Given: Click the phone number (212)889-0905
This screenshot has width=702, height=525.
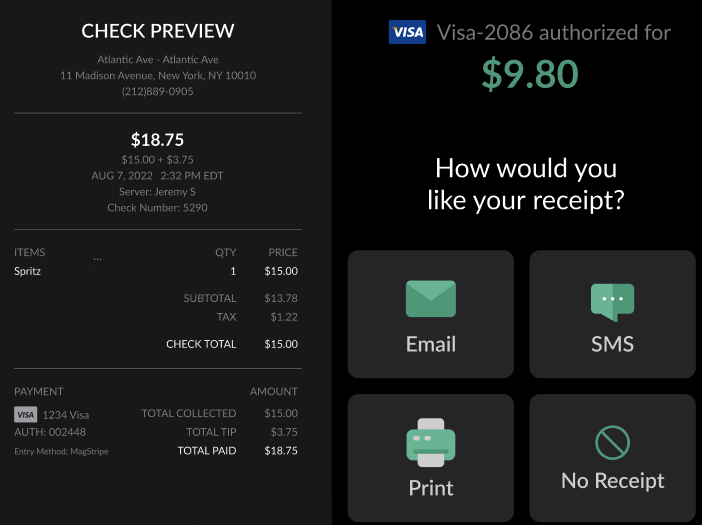Looking at the screenshot, I should coord(158,91).
